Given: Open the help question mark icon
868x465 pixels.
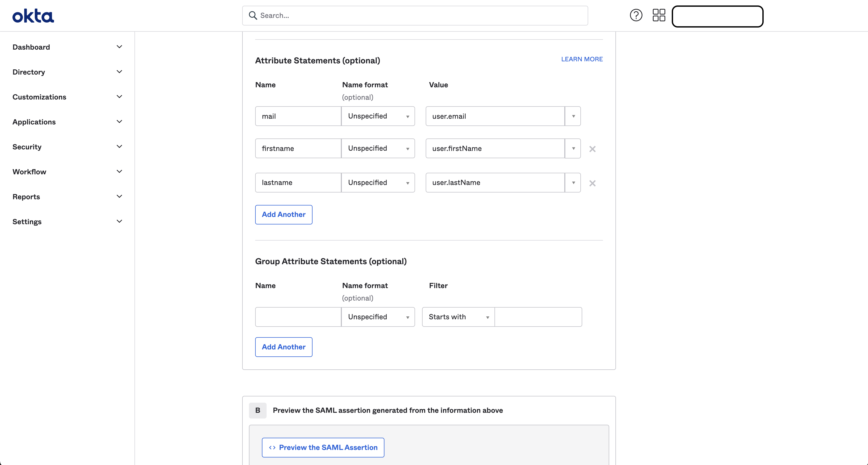Looking at the screenshot, I should [636, 15].
